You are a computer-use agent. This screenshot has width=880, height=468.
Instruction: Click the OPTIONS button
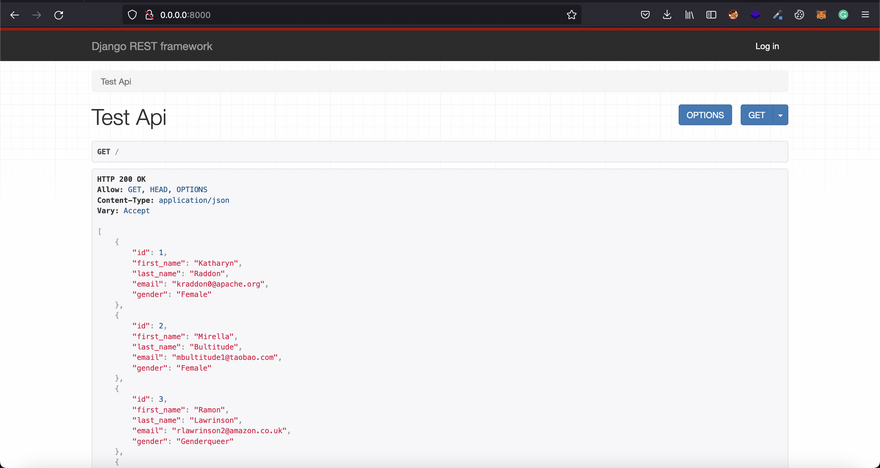tap(705, 115)
